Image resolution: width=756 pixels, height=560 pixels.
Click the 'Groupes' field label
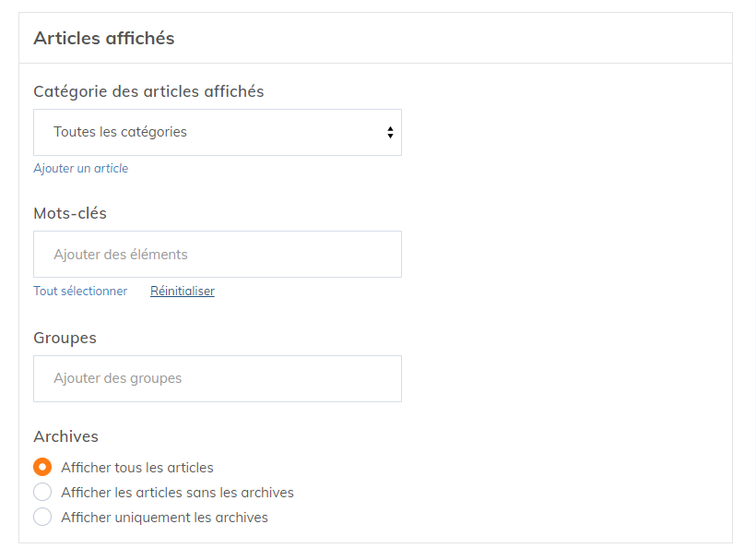click(65, 338)
